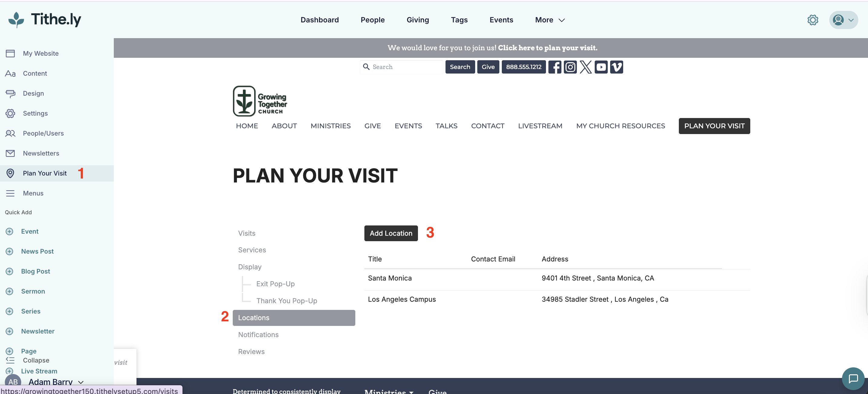Click plus icon next to Page
Image resolution: width=868 pixels, height=394 pixels.
pyautogui.click(x=9, y=351)
